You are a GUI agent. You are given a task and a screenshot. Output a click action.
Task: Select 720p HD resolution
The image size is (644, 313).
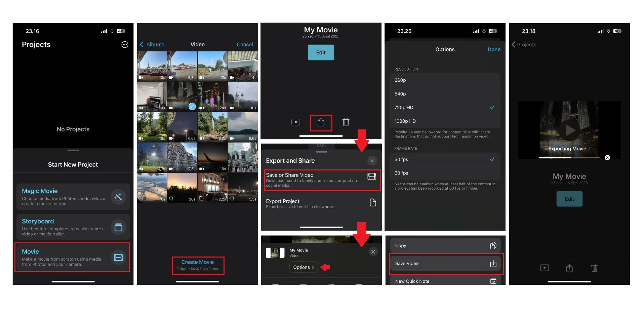445,108
